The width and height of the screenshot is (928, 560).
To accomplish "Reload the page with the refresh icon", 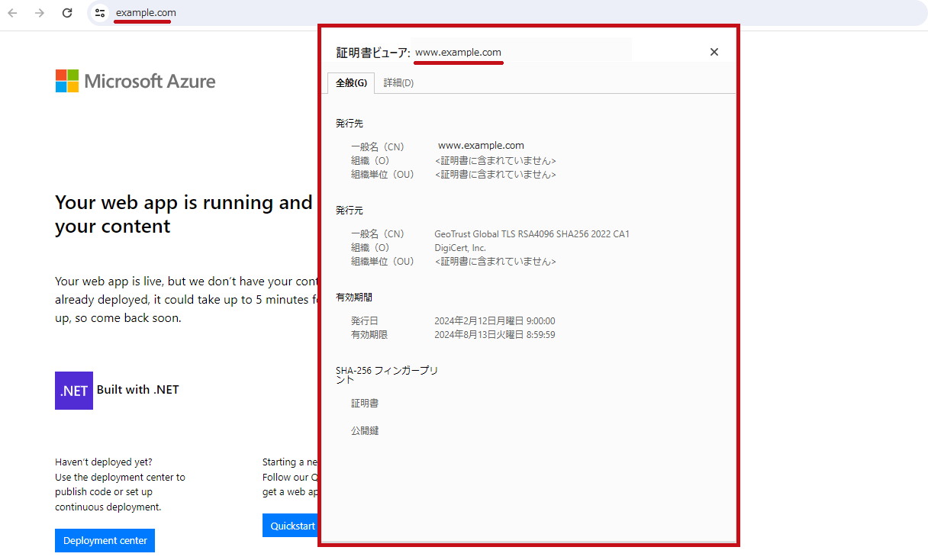I will [67, 13].
